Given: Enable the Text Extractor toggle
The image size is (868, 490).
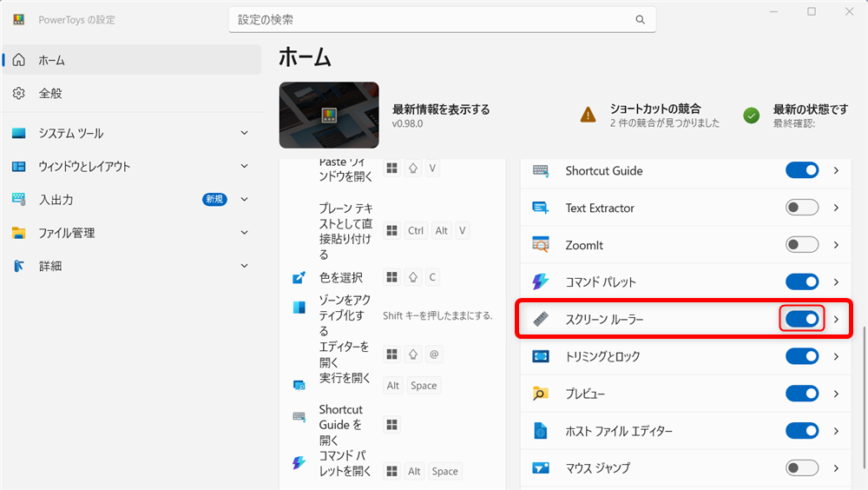Looking at the screenshot, I should coord(801,208).
